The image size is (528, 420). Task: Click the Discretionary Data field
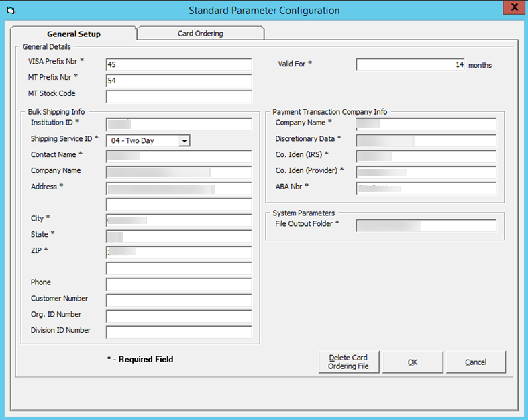click(426, 140)
